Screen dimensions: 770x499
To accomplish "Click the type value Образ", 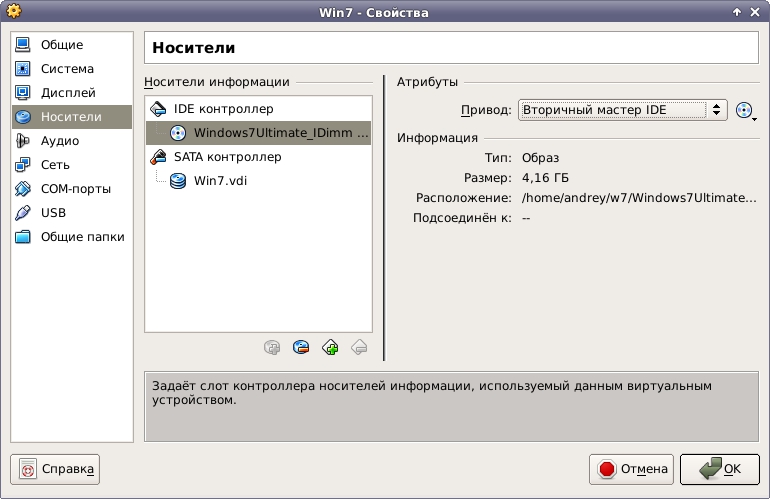I will click(x=540, y=158).
